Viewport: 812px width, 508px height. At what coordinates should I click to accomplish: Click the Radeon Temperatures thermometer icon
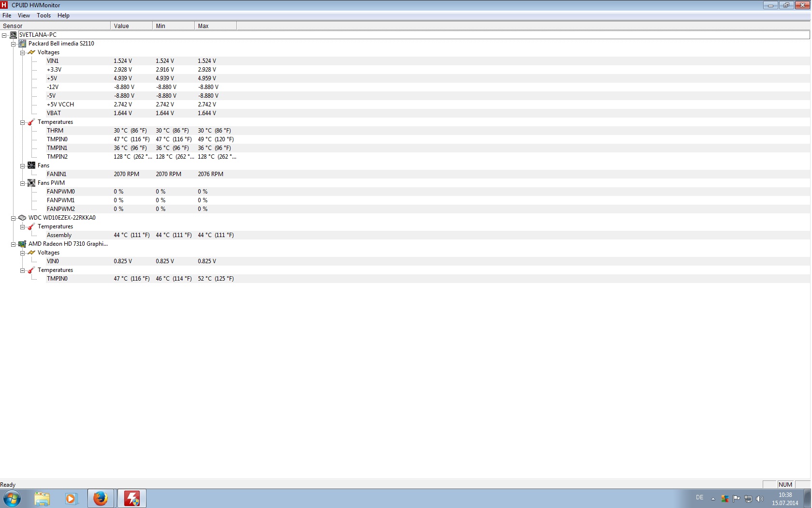coord(31,270)
